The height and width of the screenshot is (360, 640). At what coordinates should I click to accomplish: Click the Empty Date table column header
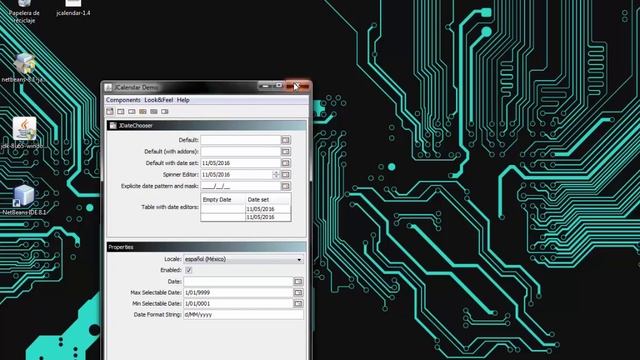click(x=223, y=200)
